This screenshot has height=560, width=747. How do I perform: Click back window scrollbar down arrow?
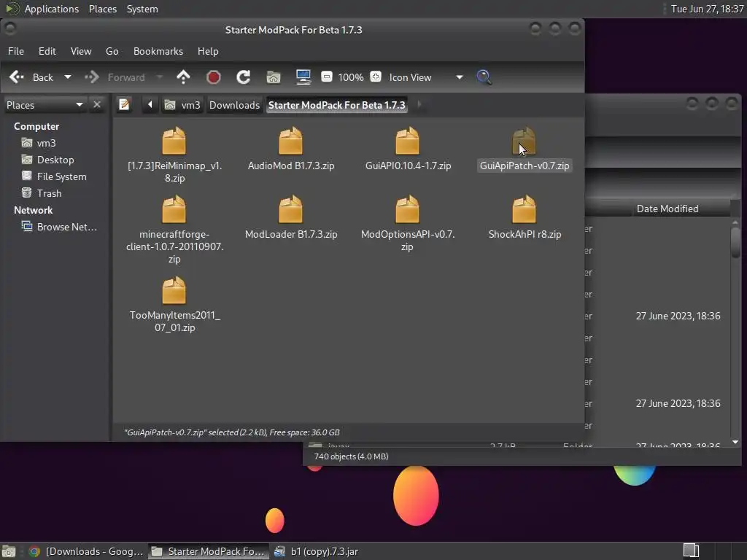coord(735,443)
